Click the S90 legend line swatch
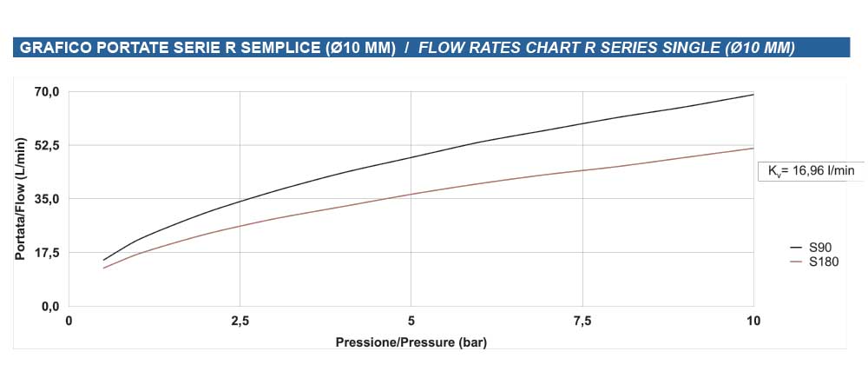The image size is (868, 391). tap(796, 249)
